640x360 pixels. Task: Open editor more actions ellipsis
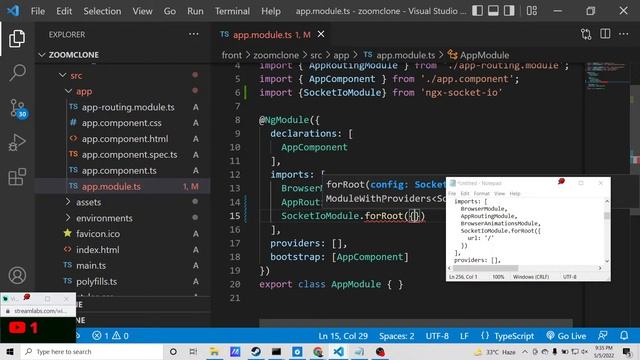click(624, 34)
